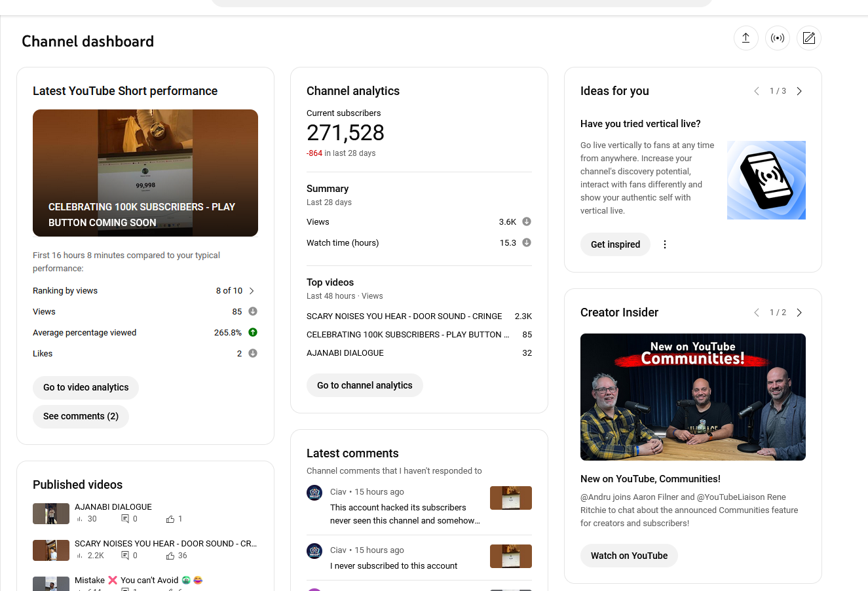Open CELEBRATING 100K SUBSCRIBERS in Top videos
868x591 pixels.
[408, 335]
